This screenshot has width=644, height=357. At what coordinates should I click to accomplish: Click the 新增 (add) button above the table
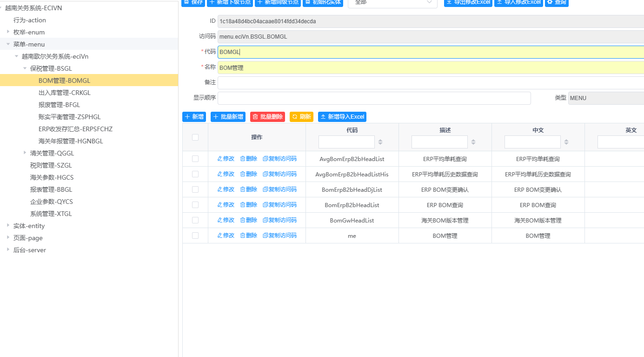[x=194, y=117]
